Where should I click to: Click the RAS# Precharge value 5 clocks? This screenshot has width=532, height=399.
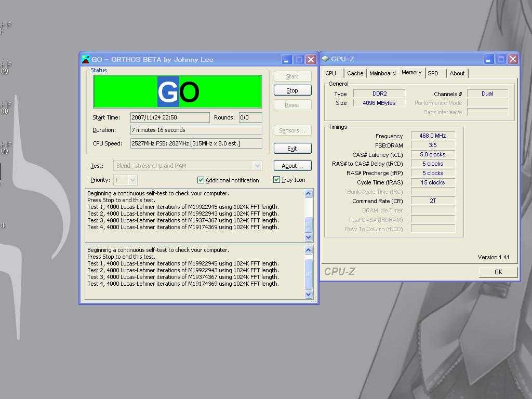coord(433,173)
